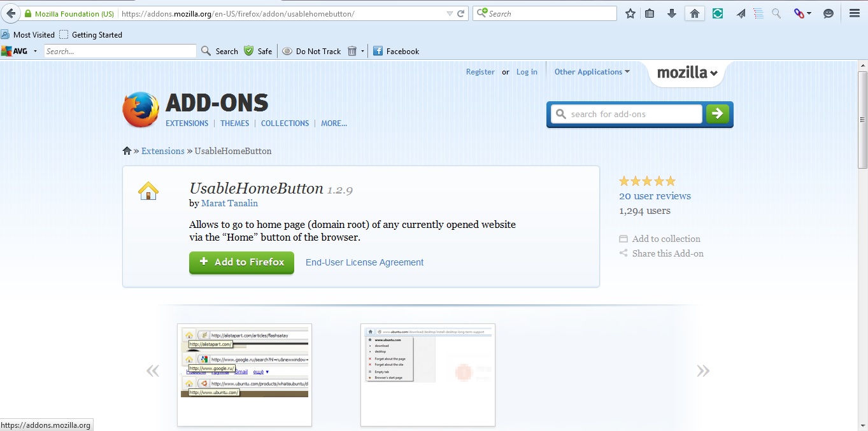Open the second screenshot showing ubuntu menu
Screen dimensions: 868x431
[428, 374]
